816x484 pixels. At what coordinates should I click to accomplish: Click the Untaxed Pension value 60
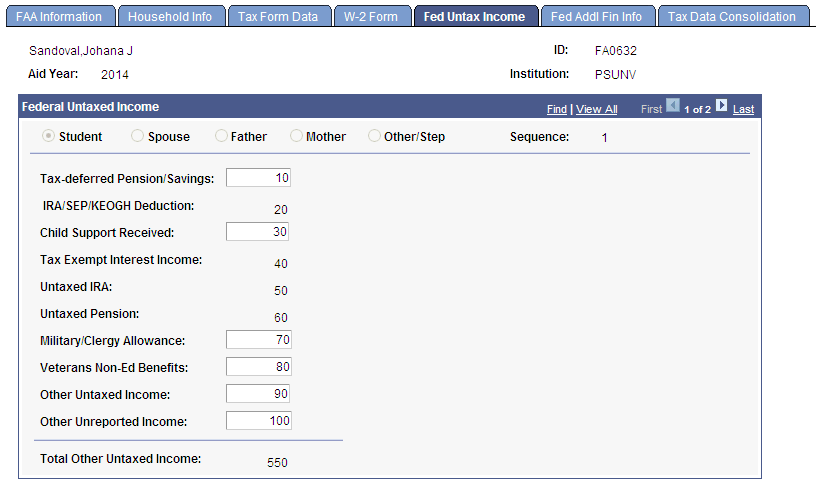[x=280, y=318]
